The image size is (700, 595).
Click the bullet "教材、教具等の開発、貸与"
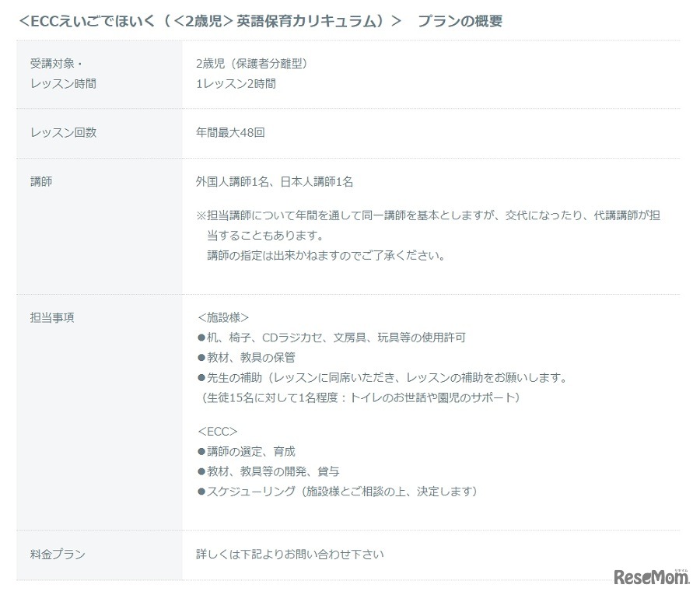pos(268,471)
